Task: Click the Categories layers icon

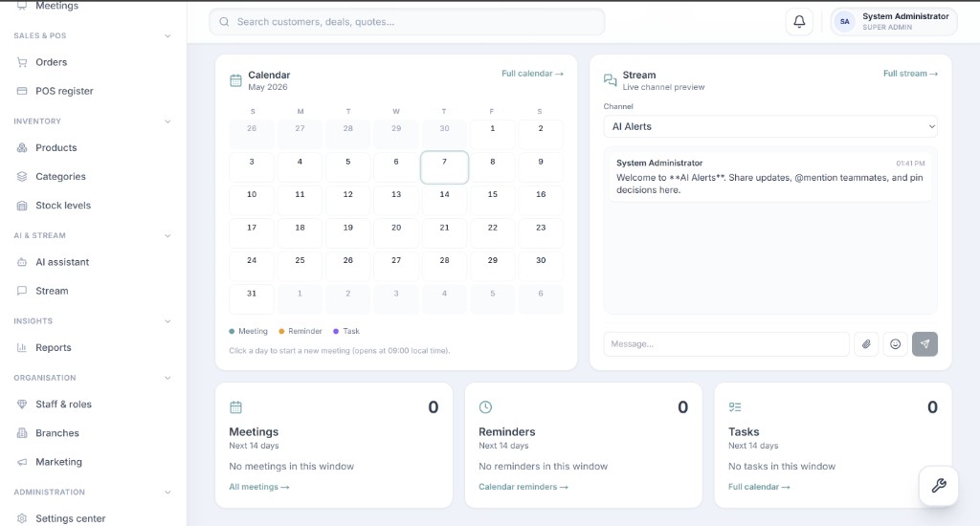Action: click(22, 177)
